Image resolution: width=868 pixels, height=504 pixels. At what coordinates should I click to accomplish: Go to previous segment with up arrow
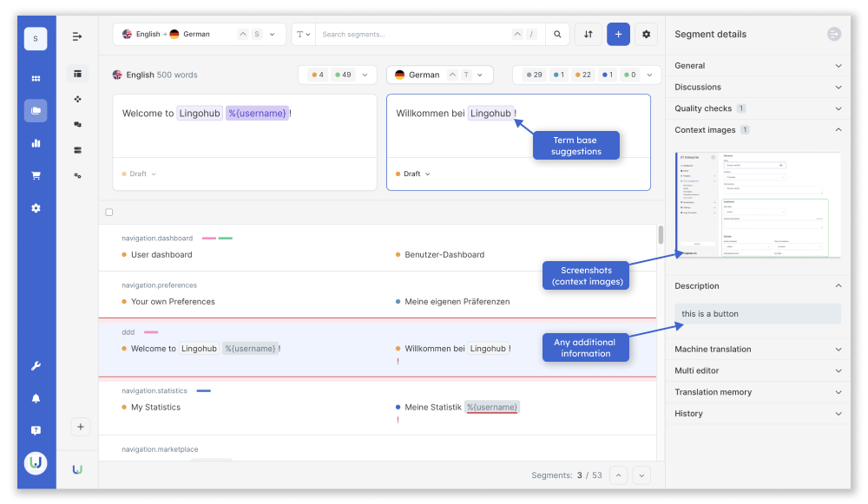618,475
